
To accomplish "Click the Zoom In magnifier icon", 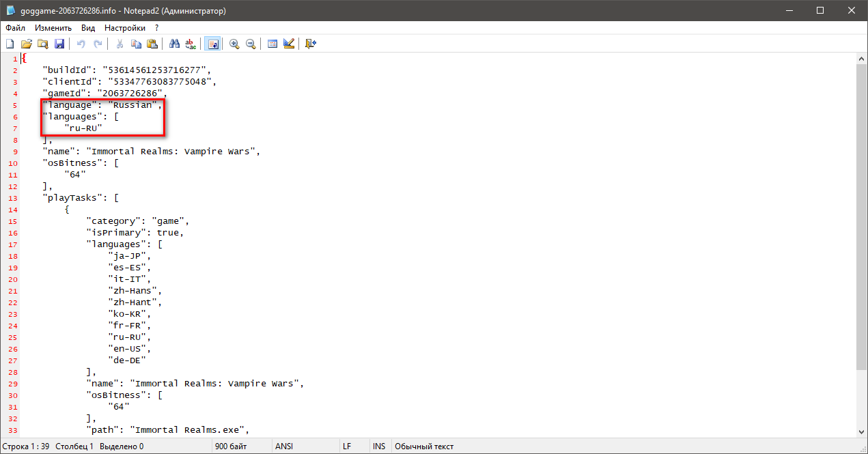I will [x=234, y=44].
